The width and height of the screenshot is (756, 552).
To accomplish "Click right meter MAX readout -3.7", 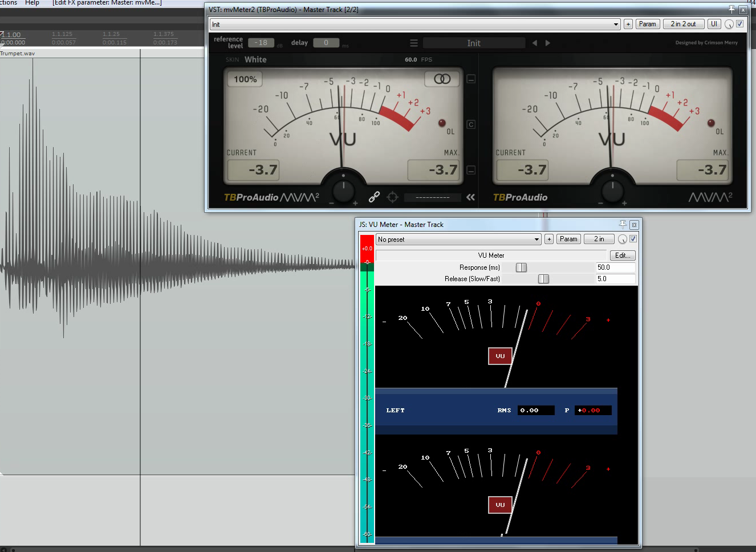I will (702, 170).
